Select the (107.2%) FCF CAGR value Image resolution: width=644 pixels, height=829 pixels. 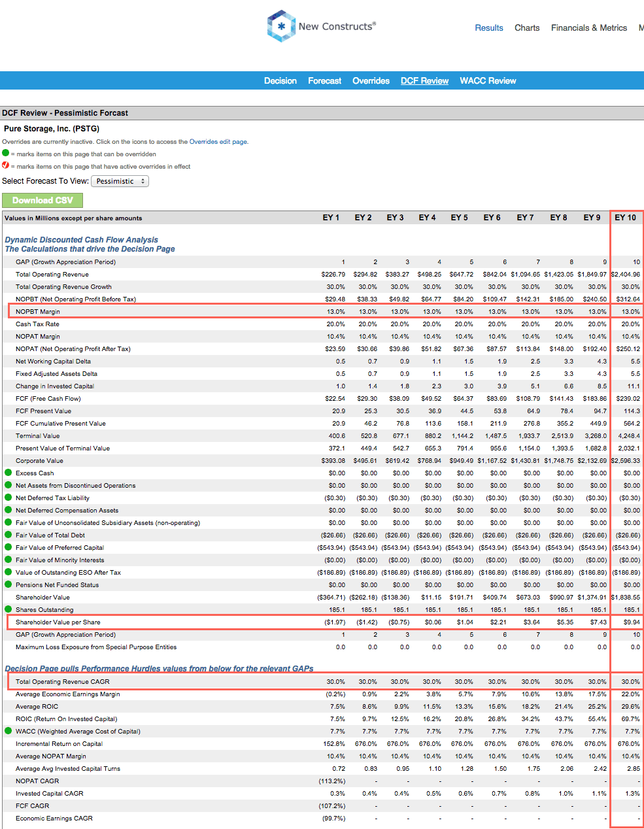(x=332, y=806)
